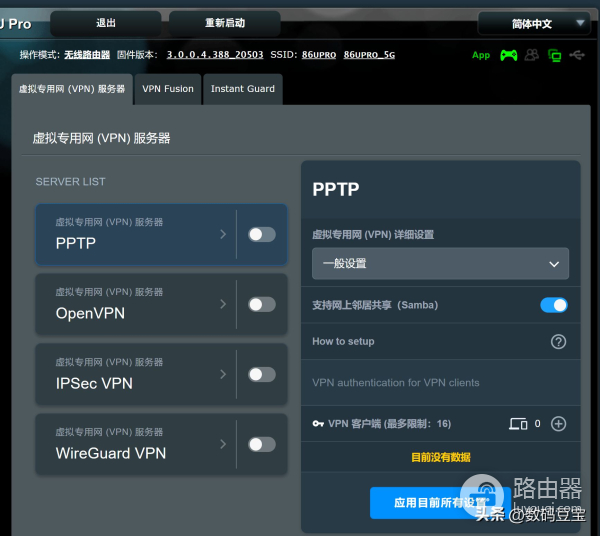Click the green network monitor icon
This screenshot has height=536, width=600.
coord(554,56)
